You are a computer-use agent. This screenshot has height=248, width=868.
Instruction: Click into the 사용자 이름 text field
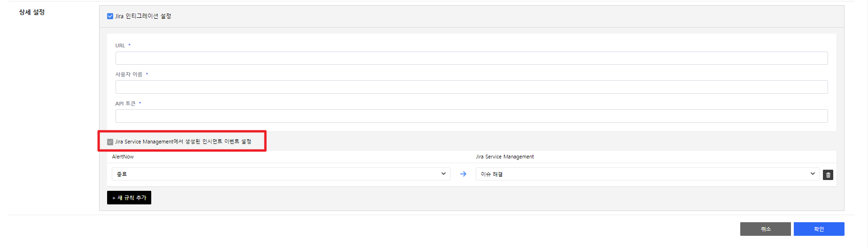click(x=471, y=87)
